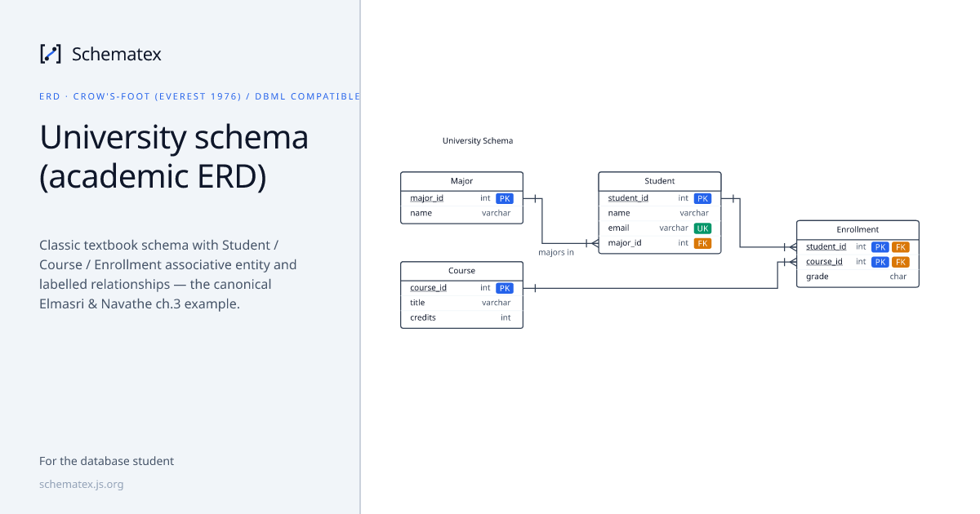Click the FK badge in Student major_id row
This screenshot has width=980, height=514.
(x=703, y=243)
